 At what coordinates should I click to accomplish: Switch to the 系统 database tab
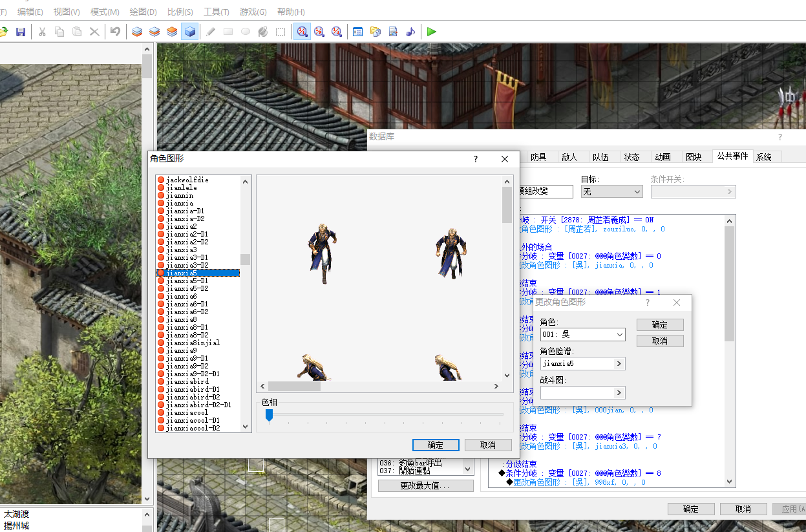click(x=764, y=157)
